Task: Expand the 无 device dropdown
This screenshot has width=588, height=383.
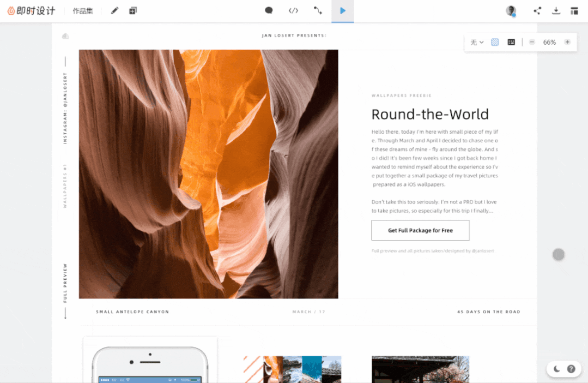Action: (x=477, y=42)
